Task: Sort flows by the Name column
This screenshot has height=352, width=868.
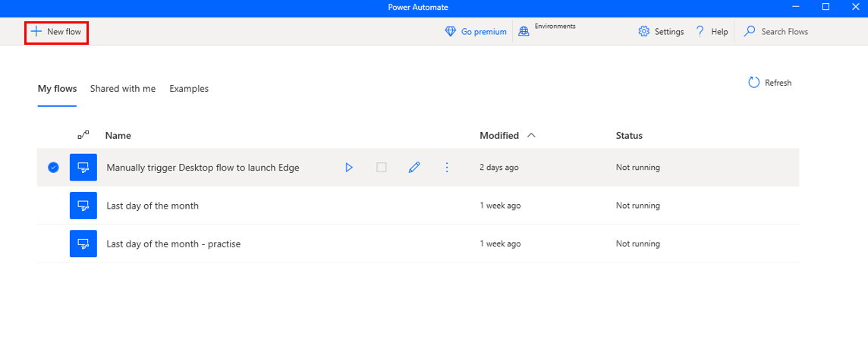Action: point(118,136)
